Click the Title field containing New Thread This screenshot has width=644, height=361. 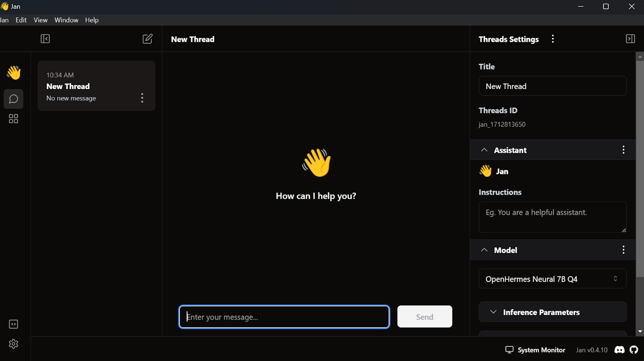tap(553, 86)
